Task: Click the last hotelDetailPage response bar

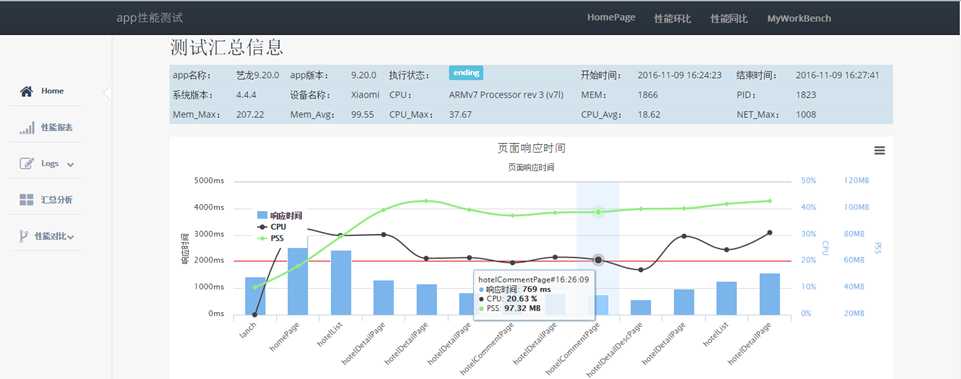Action: (770, 294)
